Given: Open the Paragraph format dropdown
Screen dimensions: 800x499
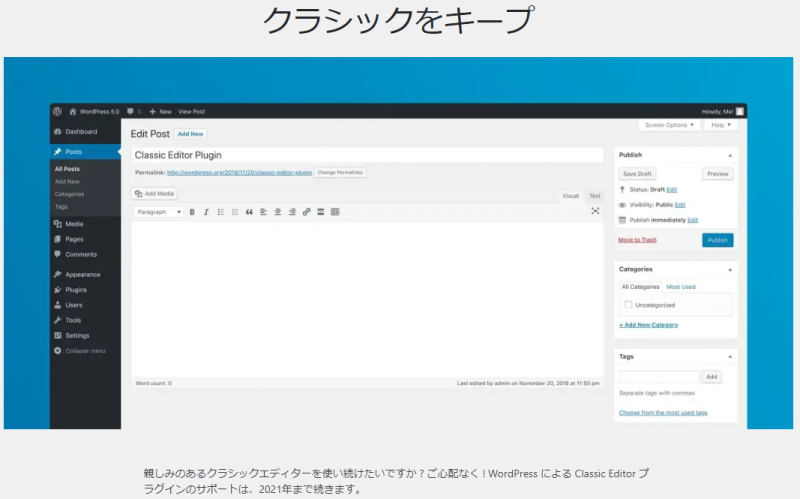Looking at the screenshot, I should pos(159,212).
